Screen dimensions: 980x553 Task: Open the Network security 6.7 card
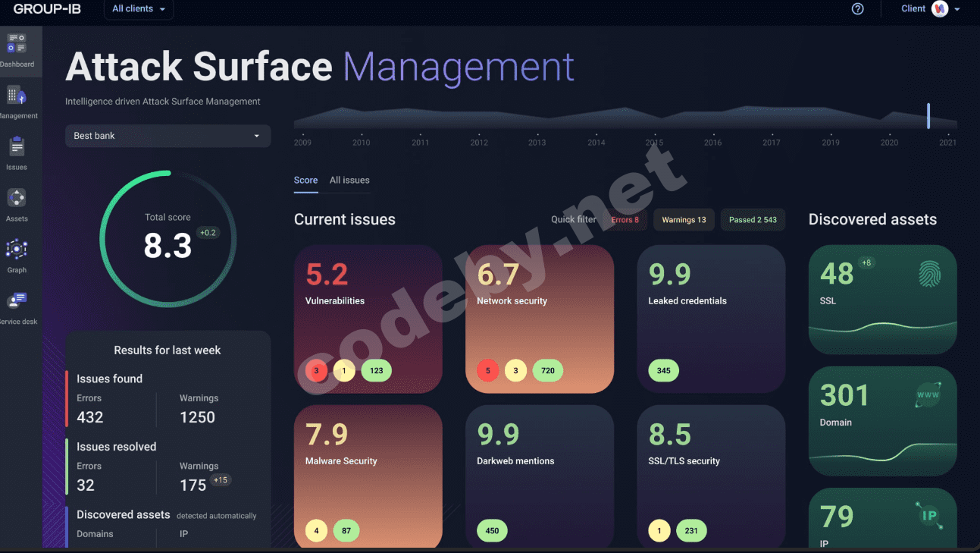(x=540, y=319)
